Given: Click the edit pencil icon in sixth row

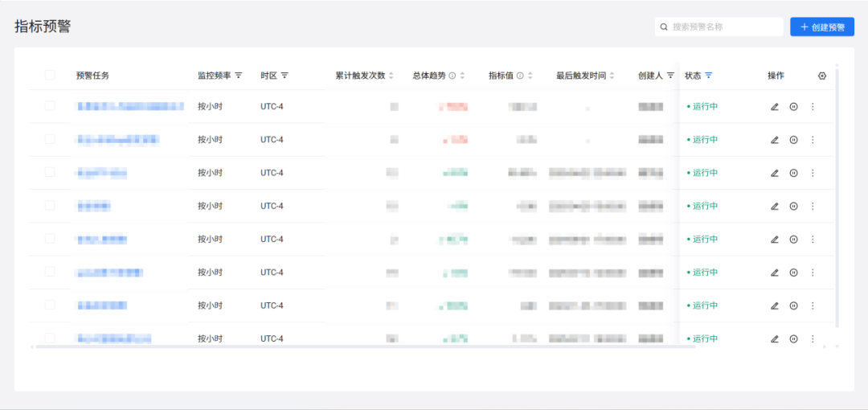Looking at the screenshot, I should [x=775, y=273].
